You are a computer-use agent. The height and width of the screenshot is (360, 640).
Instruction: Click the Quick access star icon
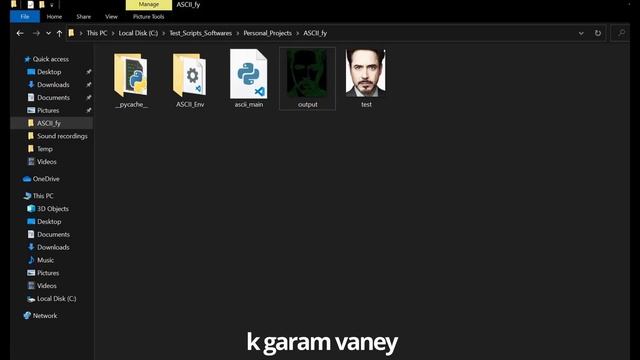point(27,59)
